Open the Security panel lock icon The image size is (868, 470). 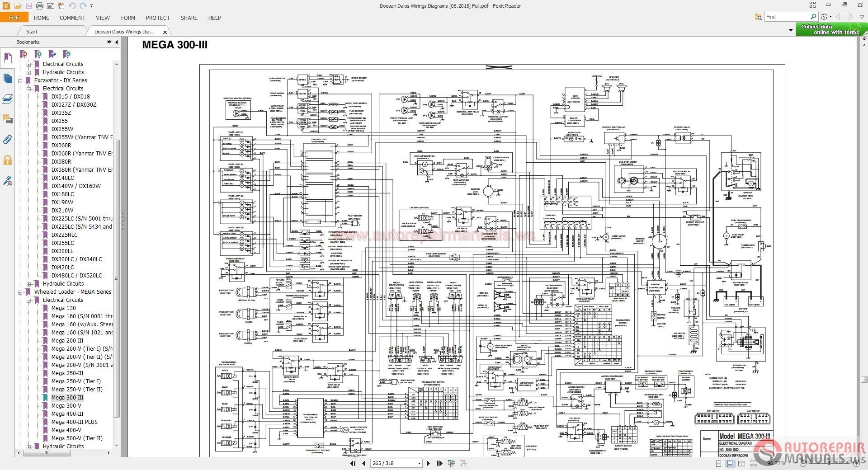[8, 160]
